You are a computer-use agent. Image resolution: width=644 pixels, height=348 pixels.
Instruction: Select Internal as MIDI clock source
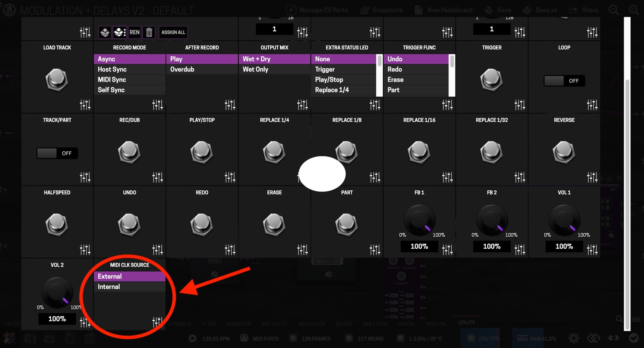[x=109, y=287]
